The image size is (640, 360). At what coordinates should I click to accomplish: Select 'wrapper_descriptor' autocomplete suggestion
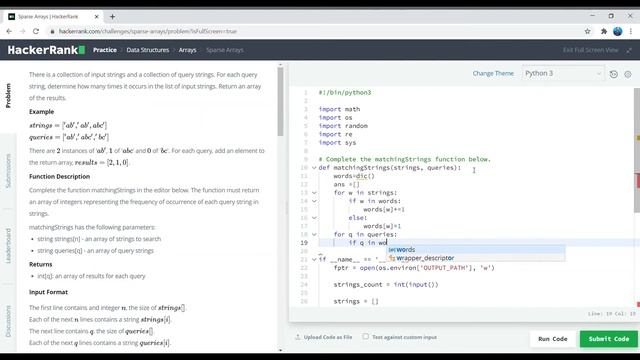(476, 258)
